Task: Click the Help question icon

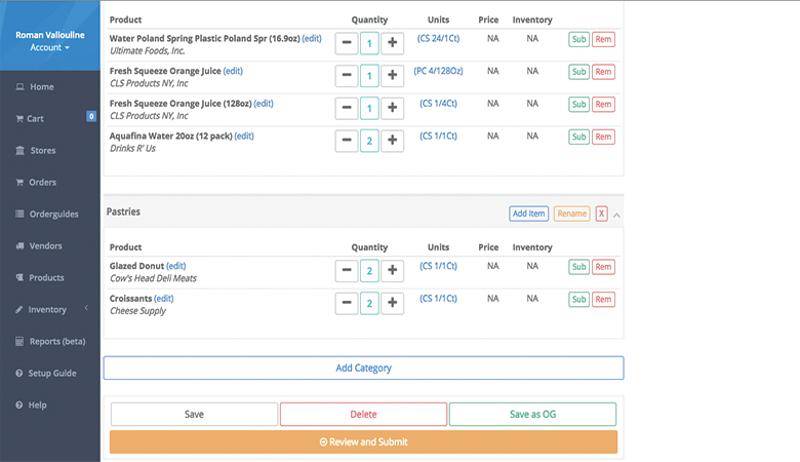Action: click(x=19, y=405)
